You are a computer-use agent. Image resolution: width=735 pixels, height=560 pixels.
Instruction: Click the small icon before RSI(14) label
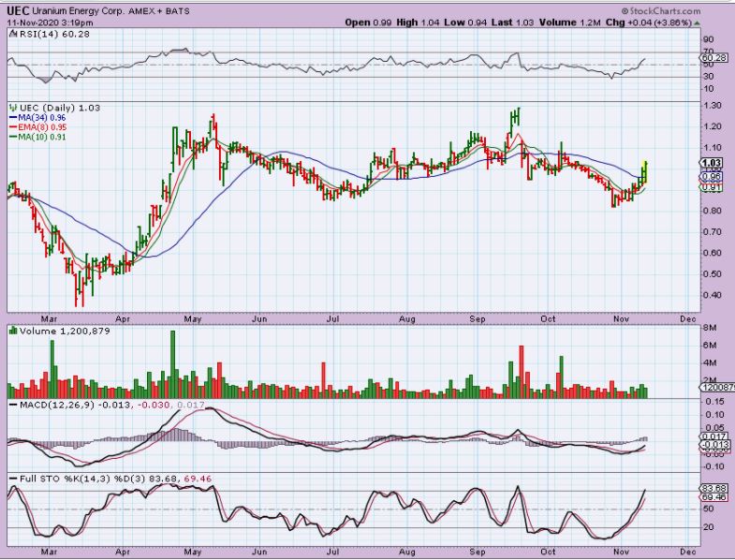click(x=13, y=34)
